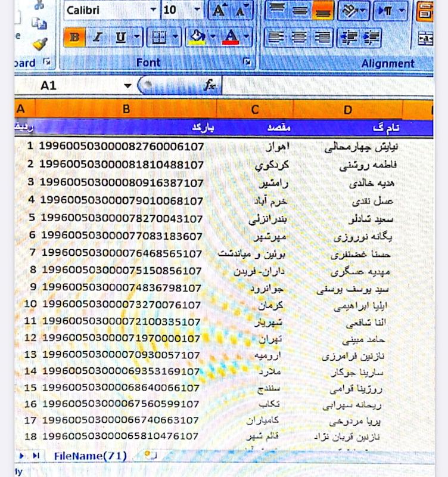Open the font size dropdown next to 10
The height and width of the screenshot is (477, 448).
tap(197, 10)
